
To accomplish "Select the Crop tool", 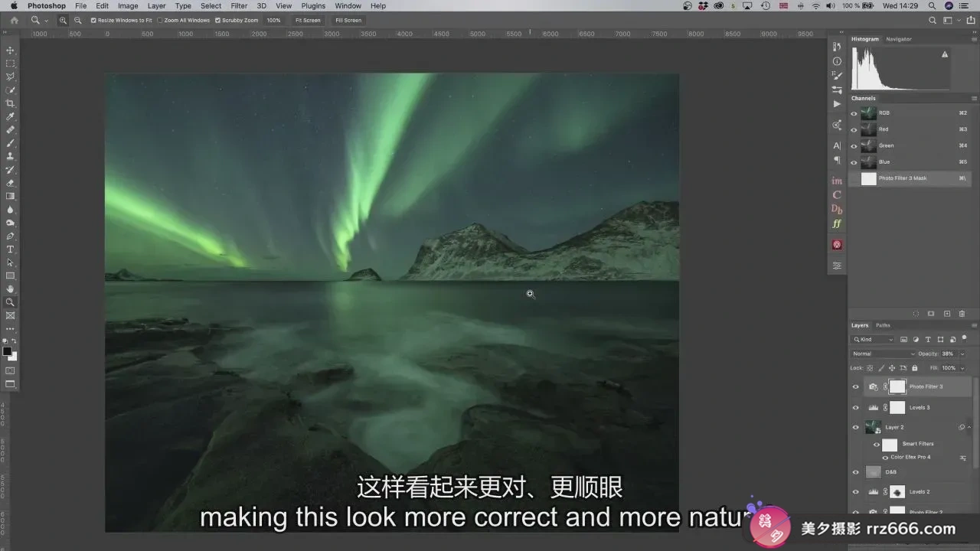I will point(10,103).
